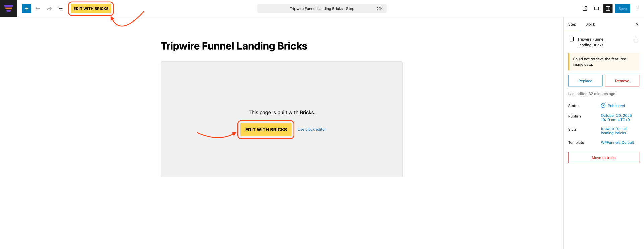Click the toolbar Edit with Bricks button

pos(91,9)
